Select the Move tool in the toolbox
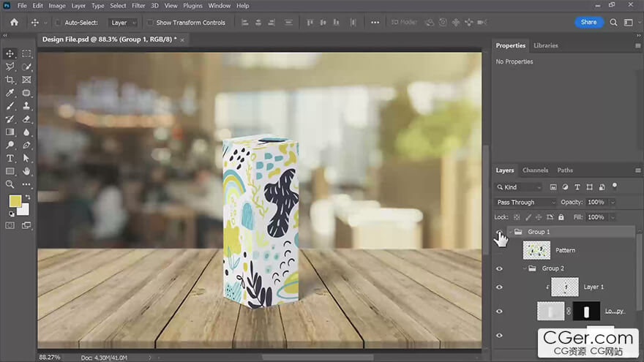This screenshot has height=362, width=644. pos(10,53)
